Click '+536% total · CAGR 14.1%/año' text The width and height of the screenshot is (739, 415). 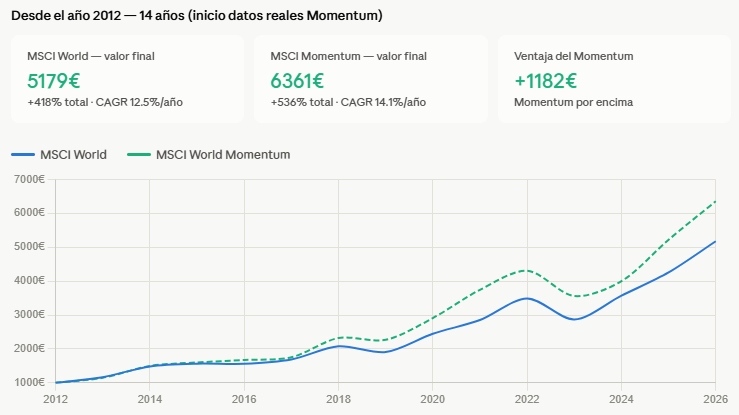(348, 102)
